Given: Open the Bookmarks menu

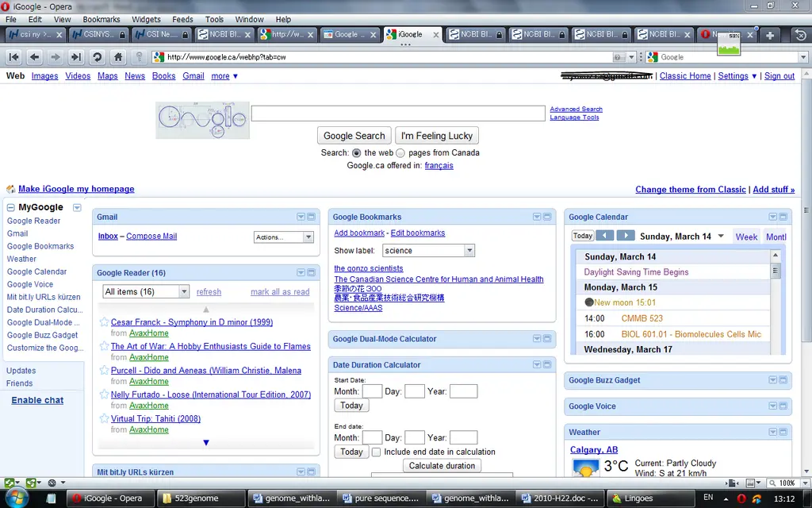Looking at the screenshot, I should pyautogui.click(x=101, y=19).
